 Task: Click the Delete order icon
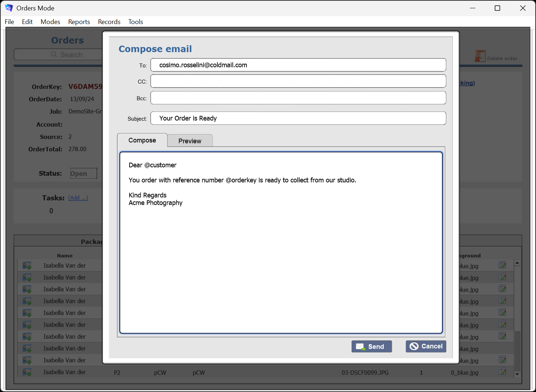click(480, 56)
